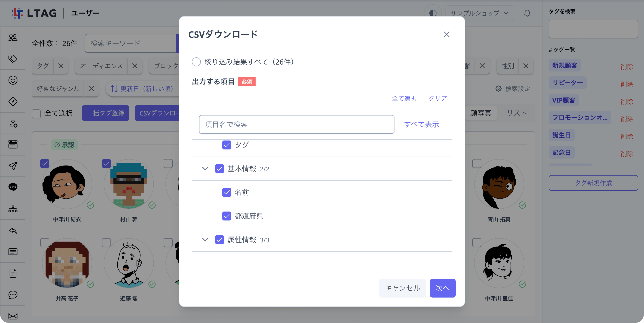Click the text lines sidebar icon

[13, 252]
